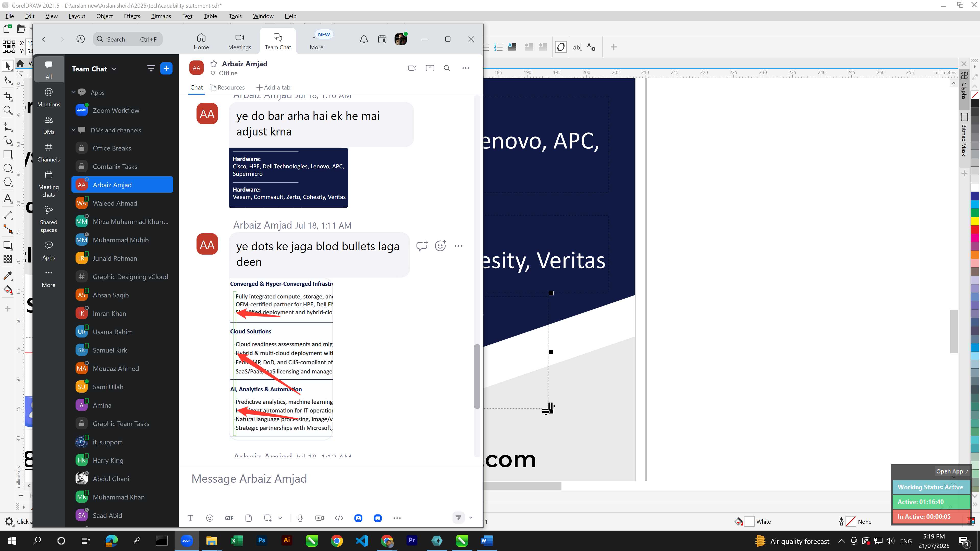
Task: Open the Home tab in Zoom
Action: coord(201,41)
